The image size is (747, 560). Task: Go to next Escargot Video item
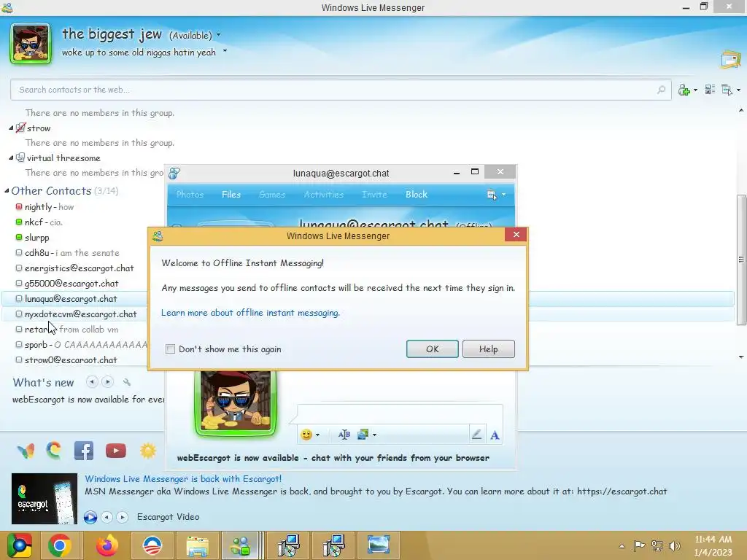tap(123, 517)
